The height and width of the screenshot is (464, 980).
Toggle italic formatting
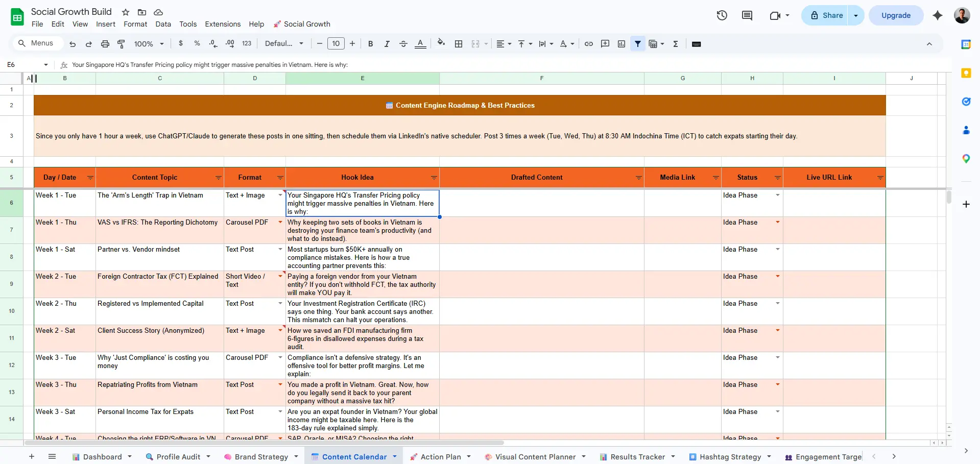pos(387,44)
